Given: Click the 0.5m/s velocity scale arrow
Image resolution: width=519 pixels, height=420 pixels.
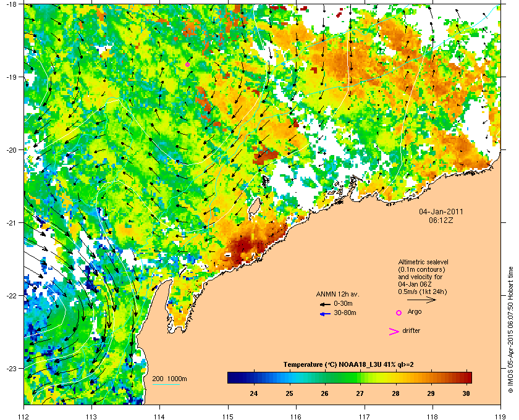Looking at the screenshot, I should tap(421, 300).
